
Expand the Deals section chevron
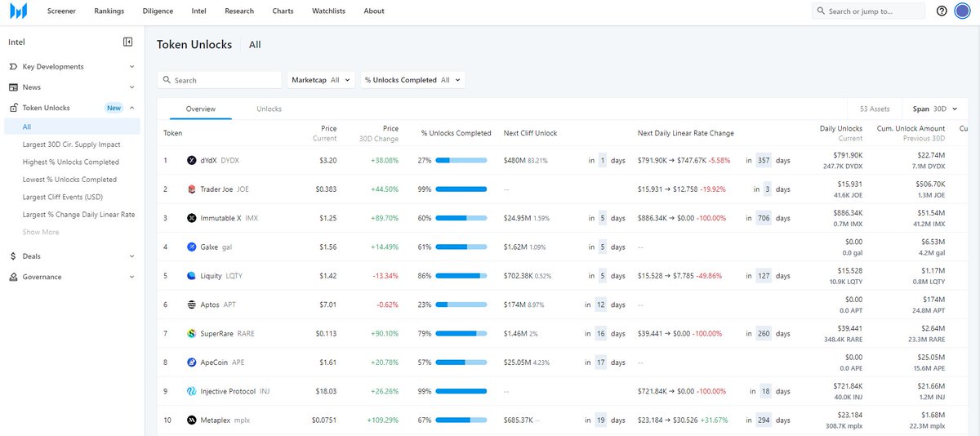pyautogui.click(x=132, y=256)
